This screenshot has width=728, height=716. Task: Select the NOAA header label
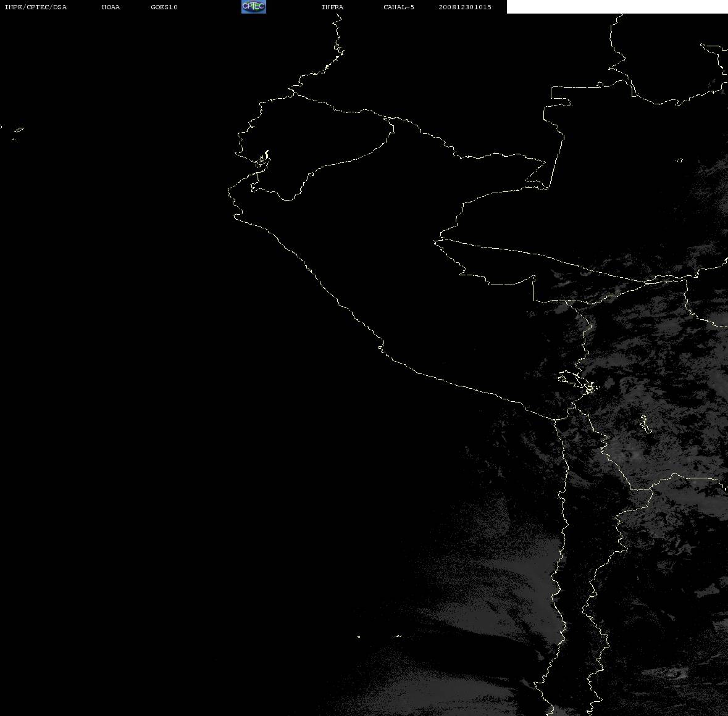[x=111, y=7]
